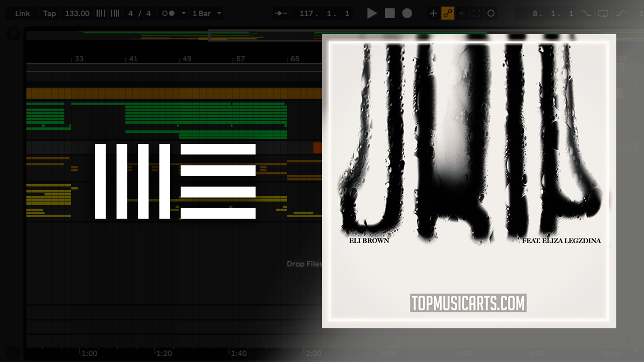The image size is (644, 362).
Task: Click the Tap tempo button
Action: [49, 14]
